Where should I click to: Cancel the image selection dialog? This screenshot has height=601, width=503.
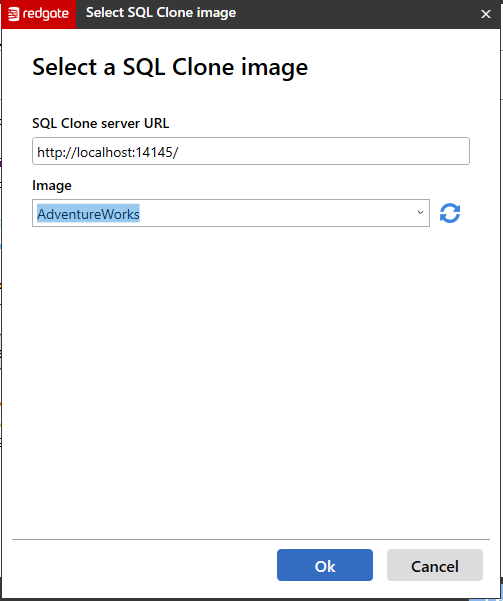tap(435, 565)
